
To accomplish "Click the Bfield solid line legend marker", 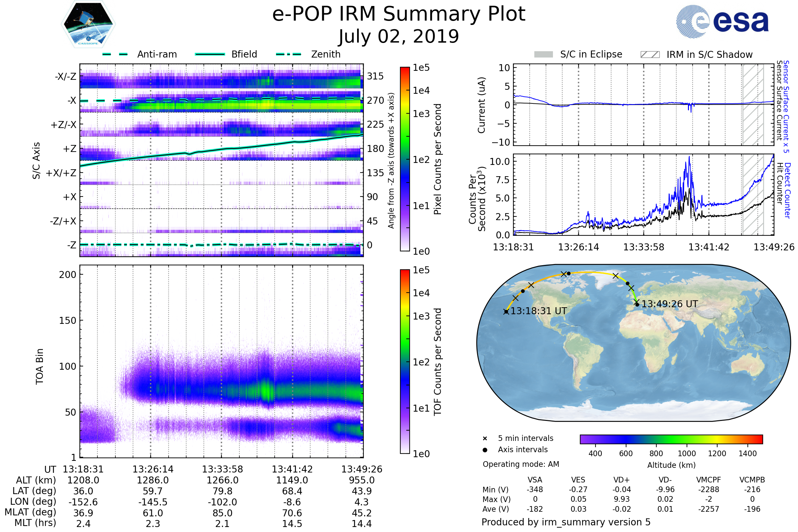I will (x=210, y=54).
